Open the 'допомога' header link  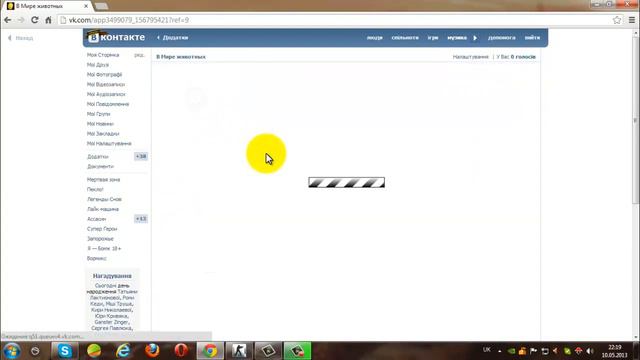tap(502, 38)
